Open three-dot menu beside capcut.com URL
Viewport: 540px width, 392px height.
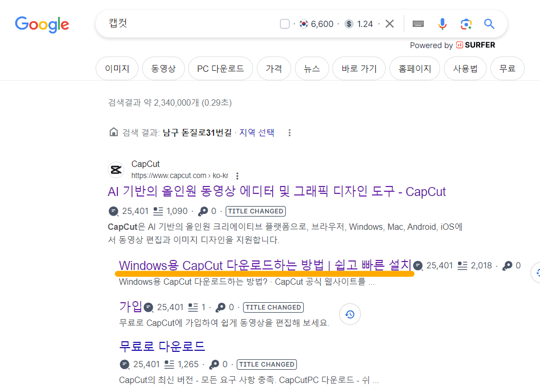pos(237,176)
